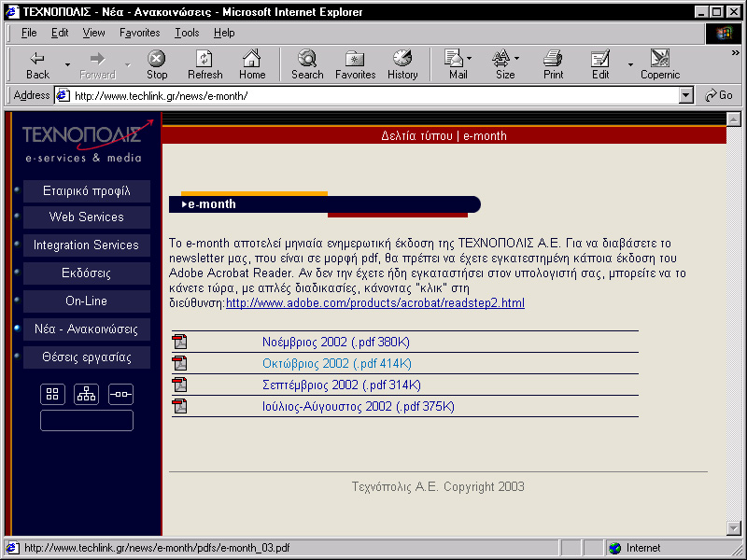Expand the Mail button dropdown arrow
Screen dimensions: 747x560
(x=470, y=59)
